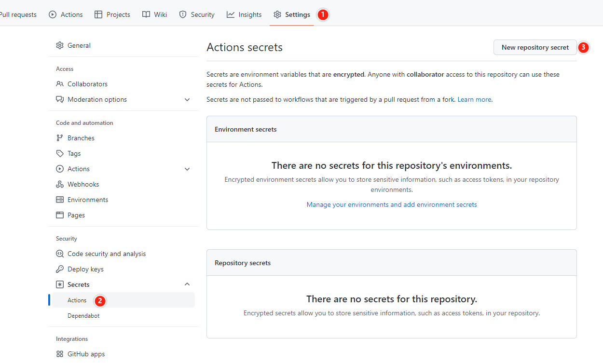Viewport: 603px width, 364px height.
Task: Click the Branches icon in sidebar
Action: (60, 138)
